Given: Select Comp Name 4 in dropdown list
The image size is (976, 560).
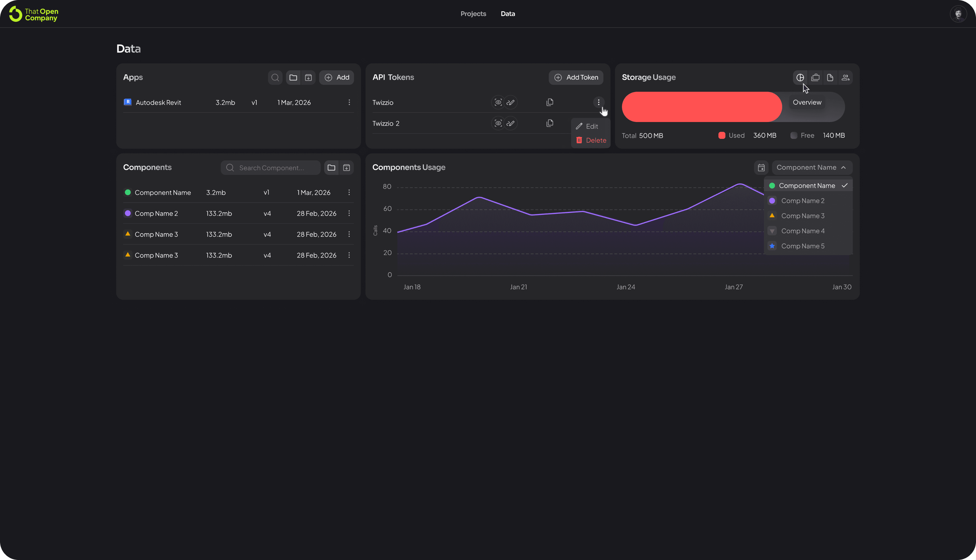Looking at the screenshot, I should [808, 231].
